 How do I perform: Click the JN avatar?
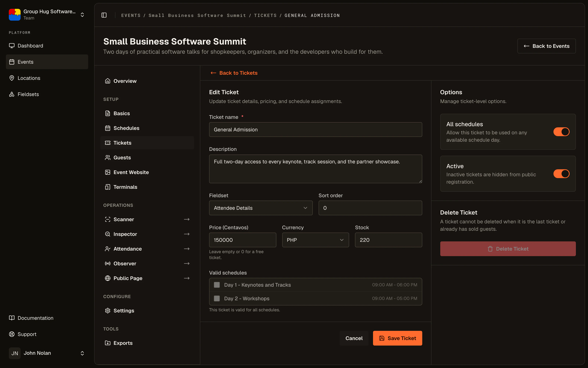15,353
